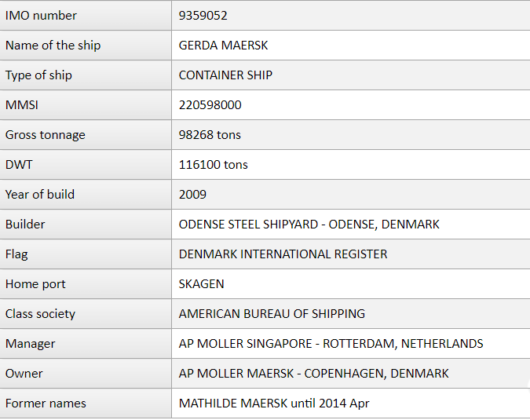Click the CONTAINER SHIP type value
The image size is (530, 420).
pyautogui.click(x=225, y=75)
